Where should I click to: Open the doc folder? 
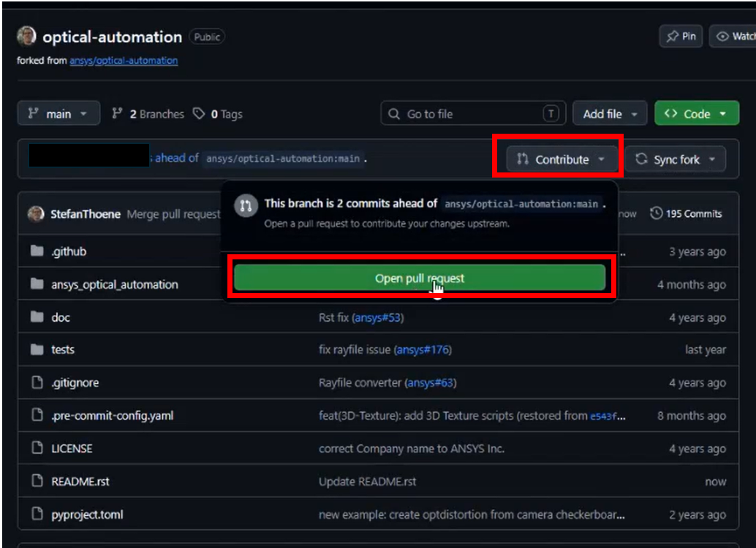(x=61, y=317)
